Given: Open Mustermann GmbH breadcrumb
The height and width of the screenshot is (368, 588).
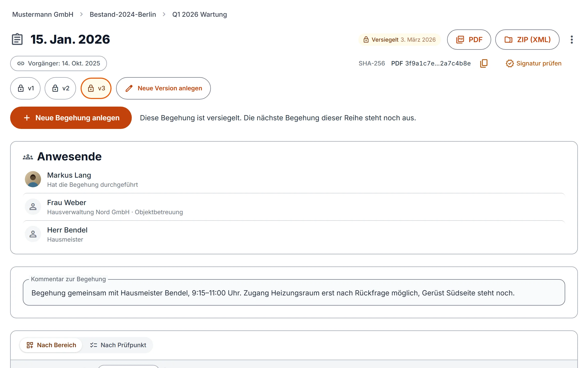Looking at the screenshot, I should (43, 14).
